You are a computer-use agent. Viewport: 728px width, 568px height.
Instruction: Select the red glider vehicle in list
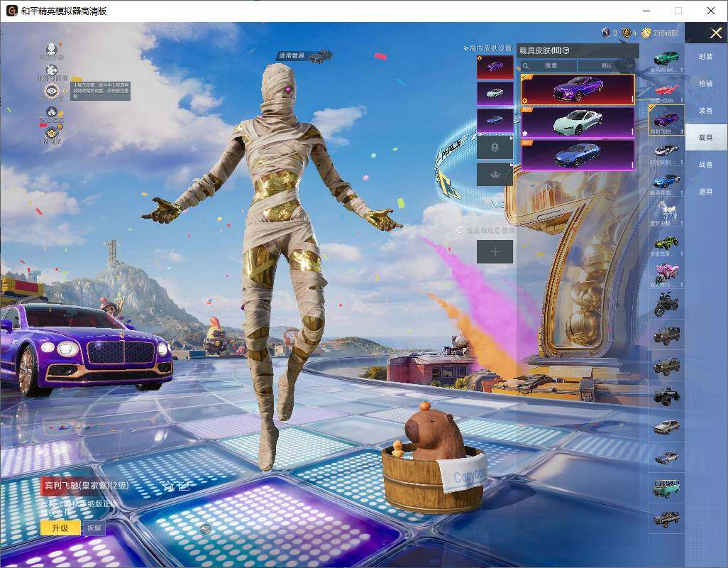pyautogui.click(x=667, y=89)
